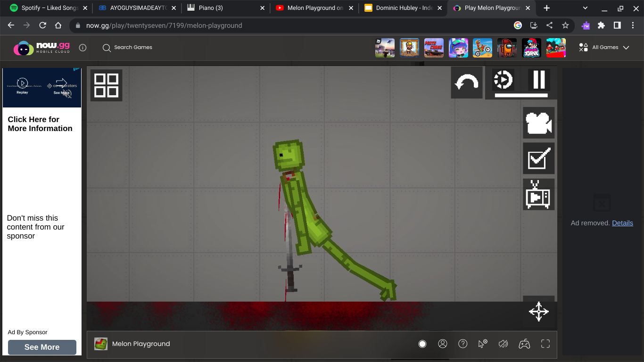Click the Melon Playground game thumbnail in the bottom bar

101,344
